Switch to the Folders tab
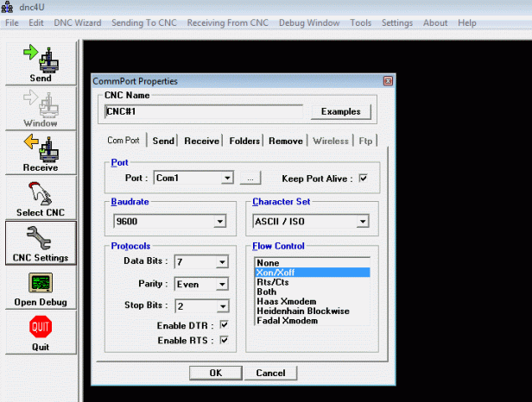This screenshot has height=402, width=532. [244, 141]
